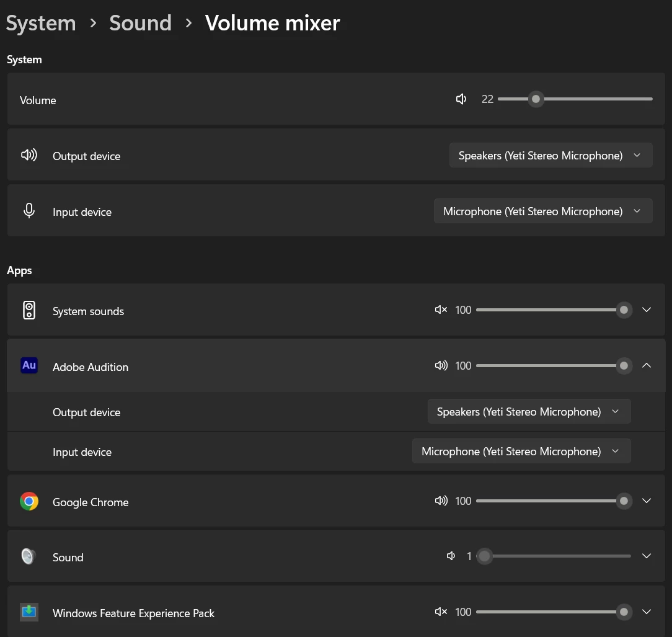The height and width of the screenshot is (637, 672).
Task: Mute Google Chrome speaker icon
Action: pyautogui.click(x=441, y=501)
